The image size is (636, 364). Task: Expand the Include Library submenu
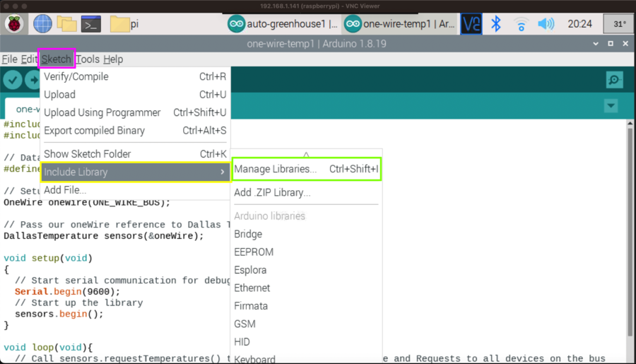(x=134, y=172)
